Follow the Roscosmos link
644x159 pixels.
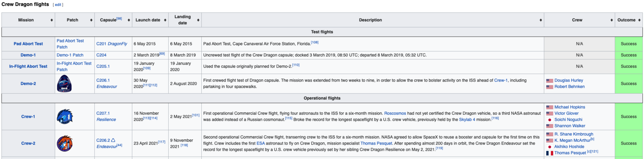[x=395, y=113]
